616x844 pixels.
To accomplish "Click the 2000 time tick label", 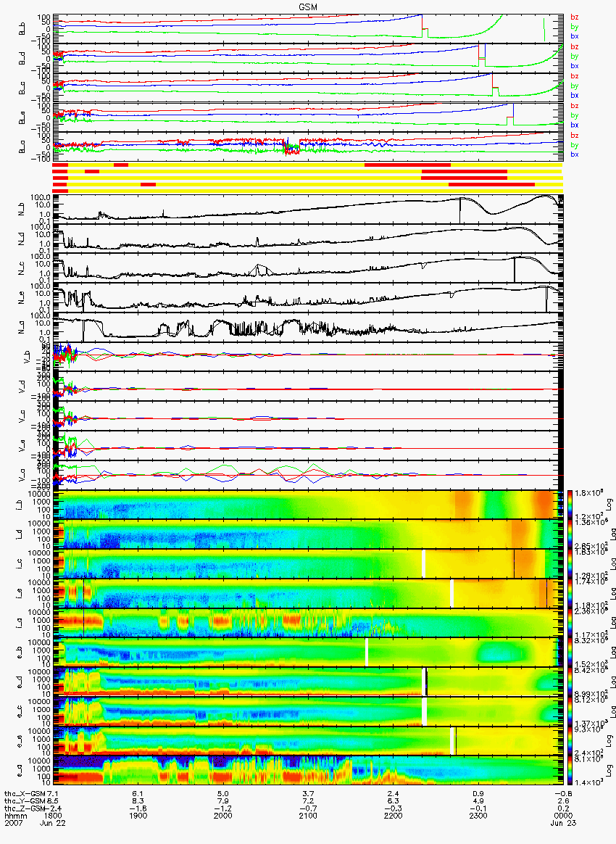I will 223,816.
